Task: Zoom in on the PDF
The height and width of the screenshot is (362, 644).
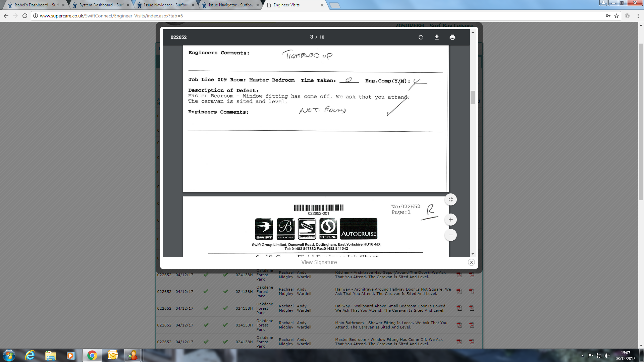Action: click(450, 220)
